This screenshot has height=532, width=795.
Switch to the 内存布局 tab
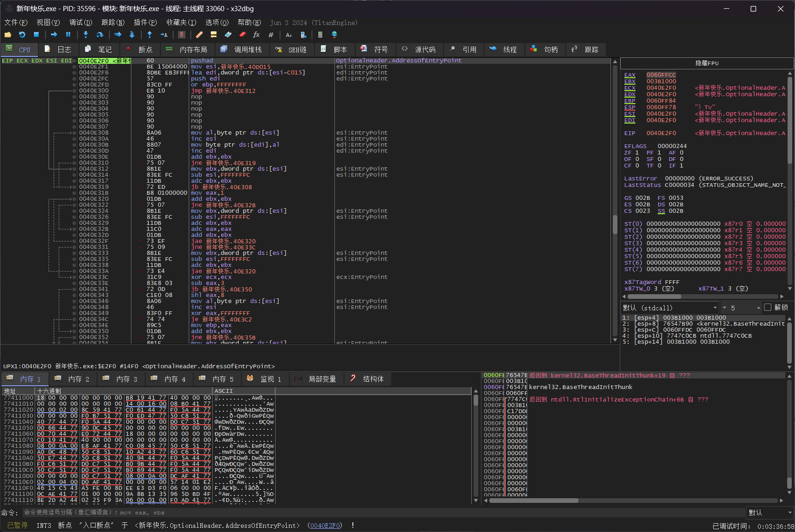(187, 49)
